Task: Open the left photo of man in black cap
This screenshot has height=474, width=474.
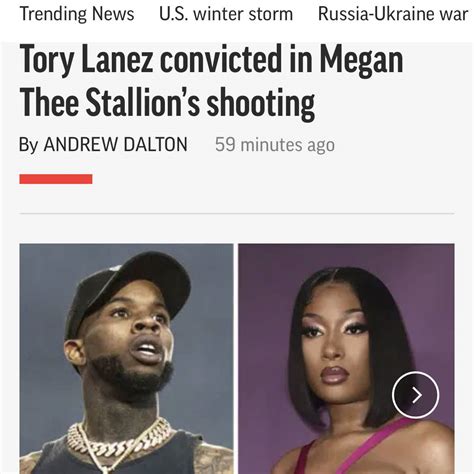Action: pos(127,359)
